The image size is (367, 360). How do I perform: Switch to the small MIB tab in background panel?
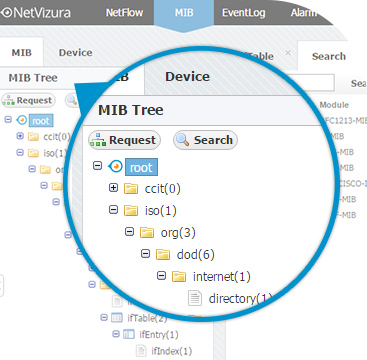click(21, 52)
